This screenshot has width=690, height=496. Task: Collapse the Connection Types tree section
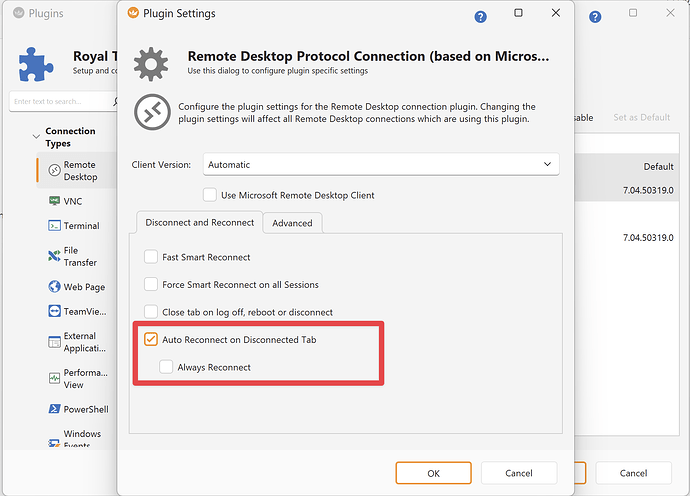pos(37,132)
